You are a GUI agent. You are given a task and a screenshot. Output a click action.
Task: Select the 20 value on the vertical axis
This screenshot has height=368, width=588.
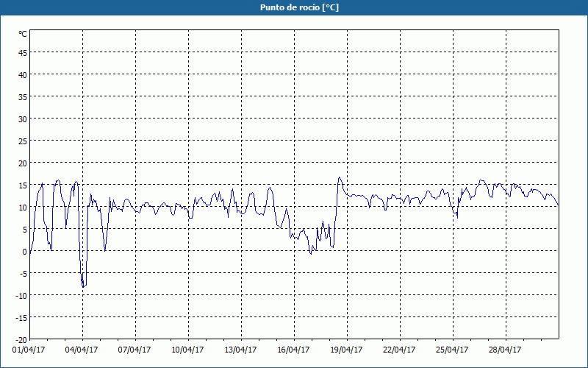point(23,163)
